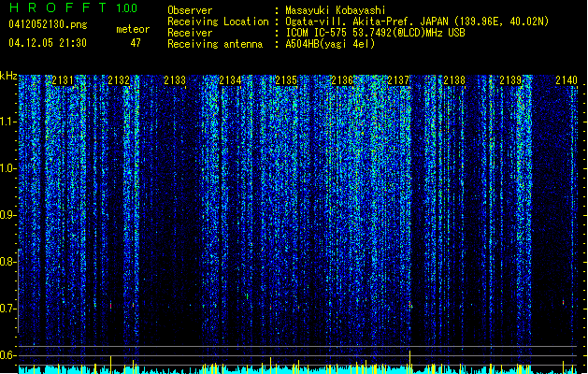Click the version number 1.0.0
Image resolution: width=588 pixels, height=374 pixels.
point(127,8)
